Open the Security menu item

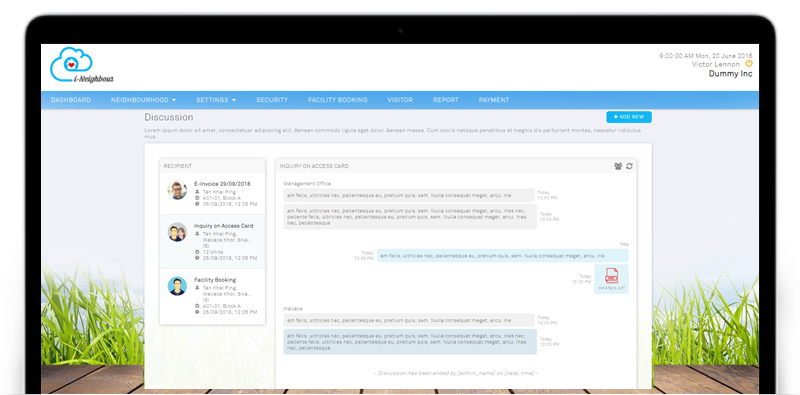[x=272, y=100]
